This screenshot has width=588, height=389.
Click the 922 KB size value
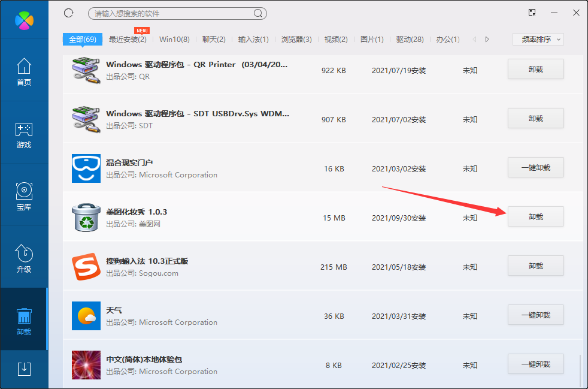click(334, 70)
